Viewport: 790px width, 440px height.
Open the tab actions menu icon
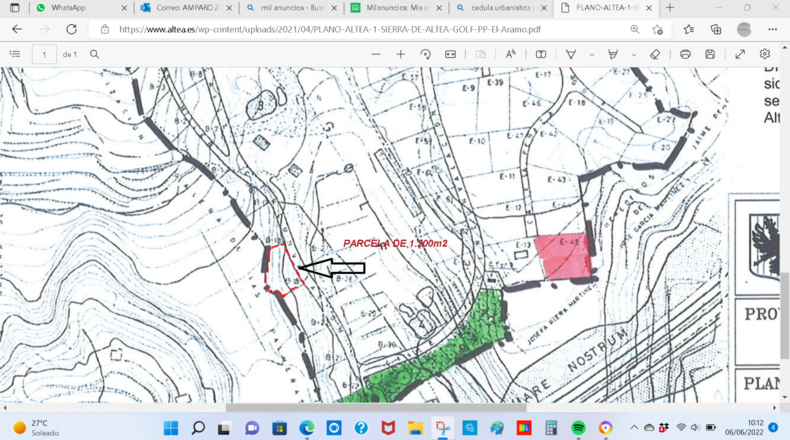(x=15, y=8)
